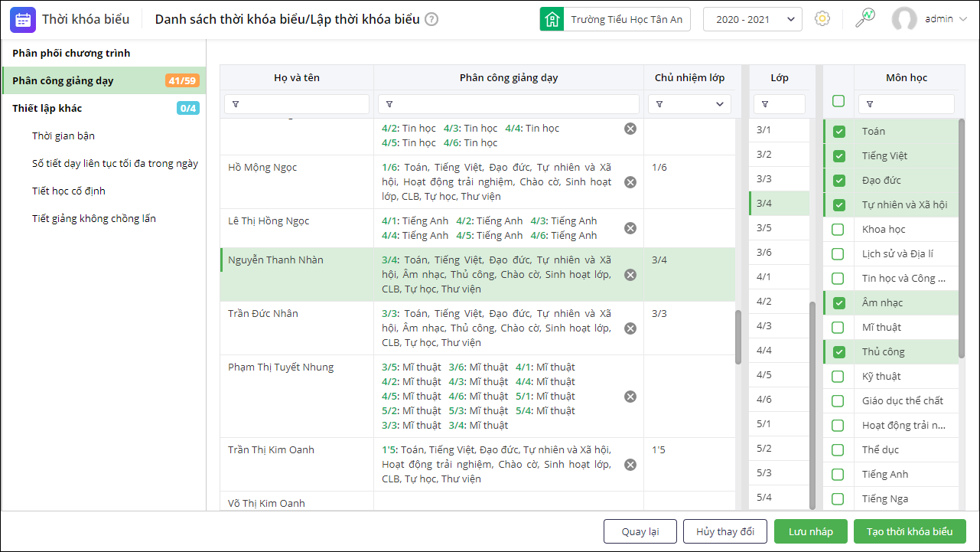The width and height of the screenshot is (980, 552).
Task: Open the settings gear icon
Action: [x=822, y=19]
